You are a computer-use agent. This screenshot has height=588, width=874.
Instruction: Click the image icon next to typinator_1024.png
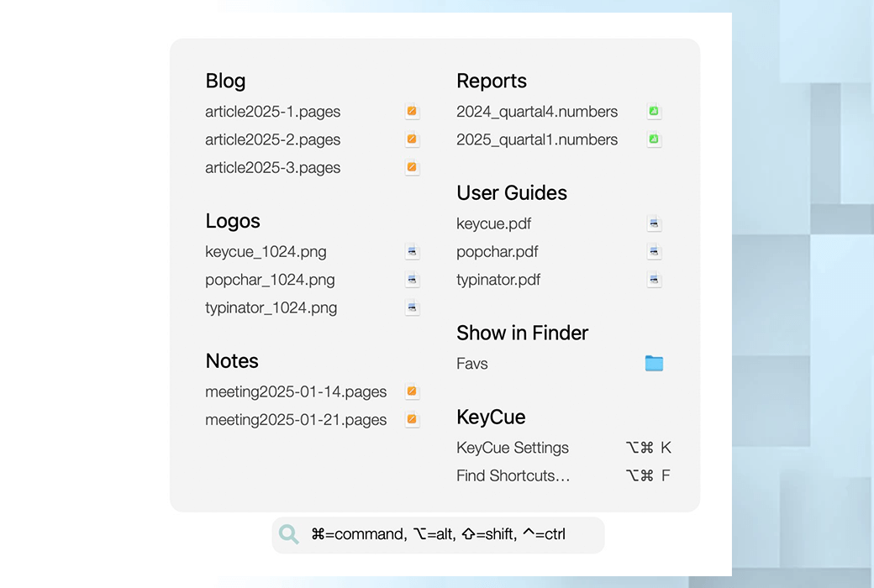click(412, 307)
